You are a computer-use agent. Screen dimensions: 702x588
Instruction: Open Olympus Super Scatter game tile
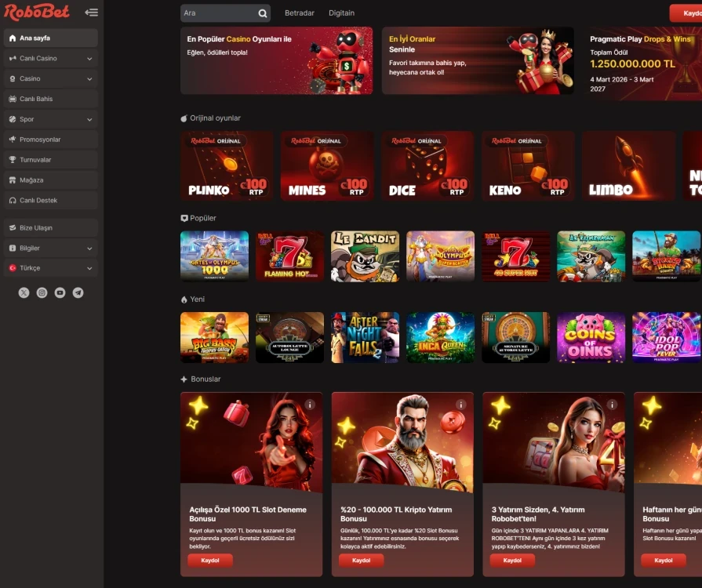[x=441, y=256]
